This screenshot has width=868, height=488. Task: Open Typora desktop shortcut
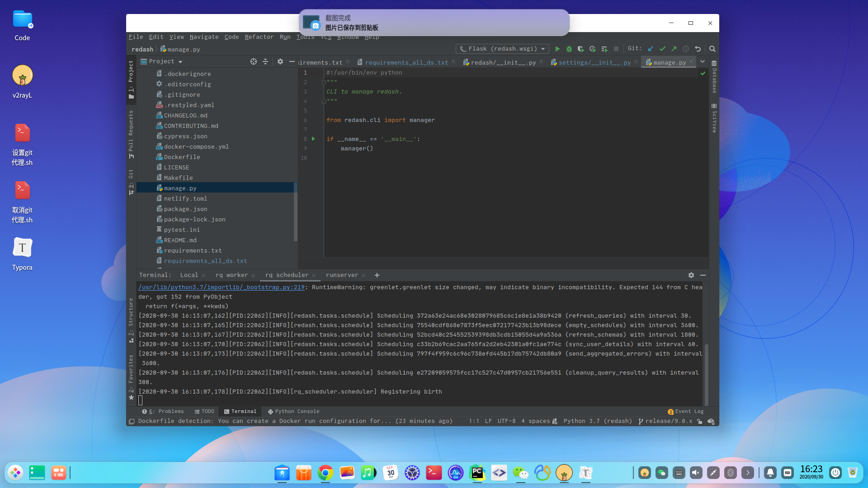tap(22, 254)
